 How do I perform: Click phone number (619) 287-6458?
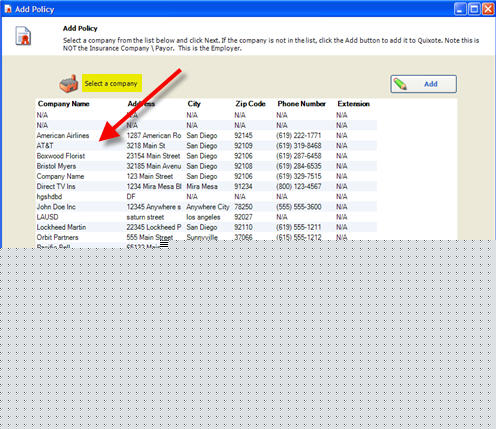299,156
